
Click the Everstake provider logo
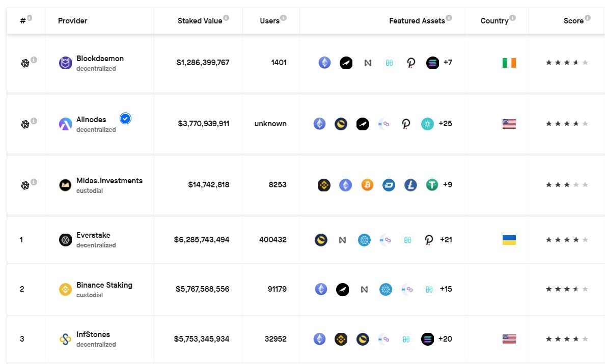click(x=65, y=240)
